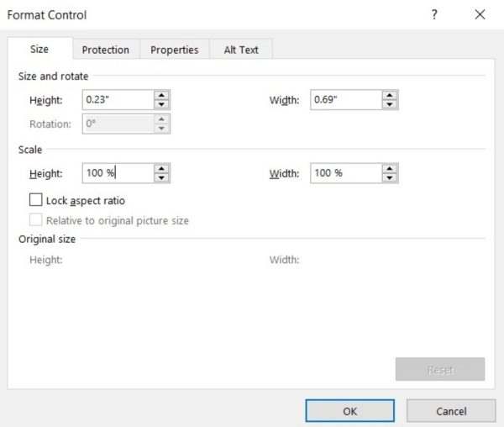The image size is (504, 427).
Task: Increase size Height with the up arrow
Action: [x=161, y=95]
